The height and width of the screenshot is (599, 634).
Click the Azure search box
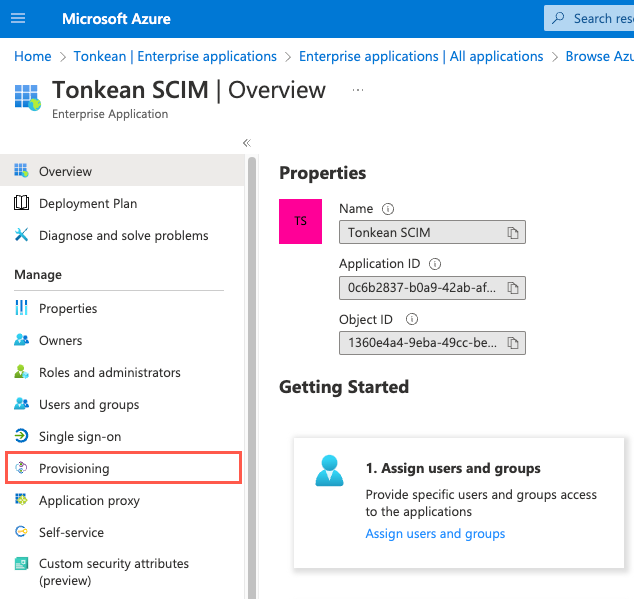tap(598, 18)
